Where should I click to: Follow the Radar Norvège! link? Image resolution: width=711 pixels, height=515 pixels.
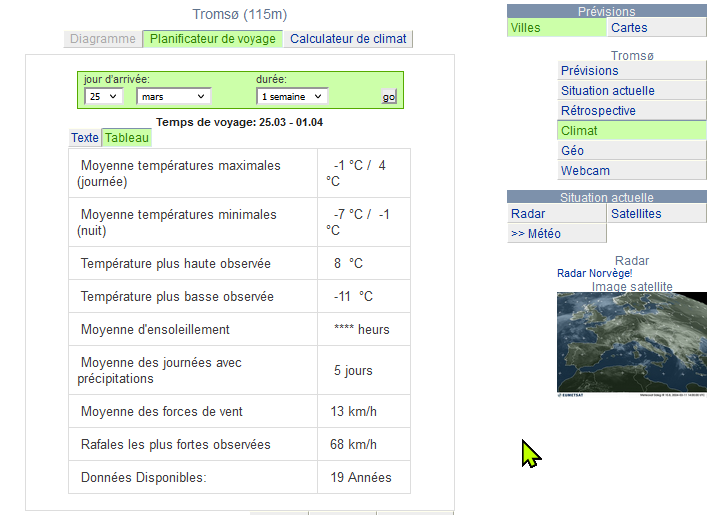click(x=594, y=273)
